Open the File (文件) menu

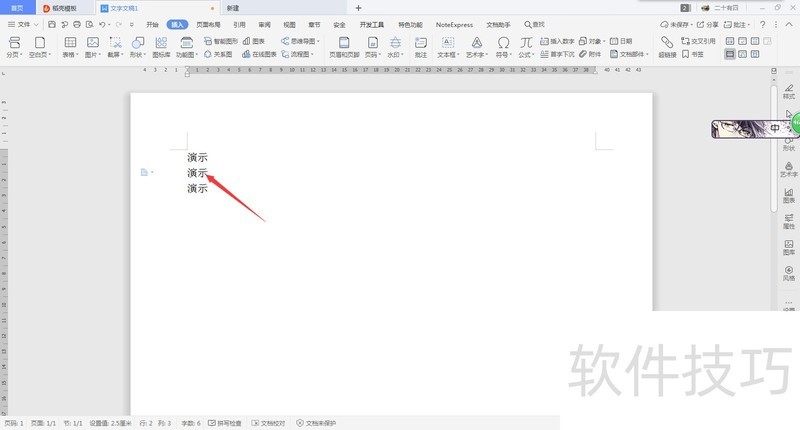tap(23, 24)
